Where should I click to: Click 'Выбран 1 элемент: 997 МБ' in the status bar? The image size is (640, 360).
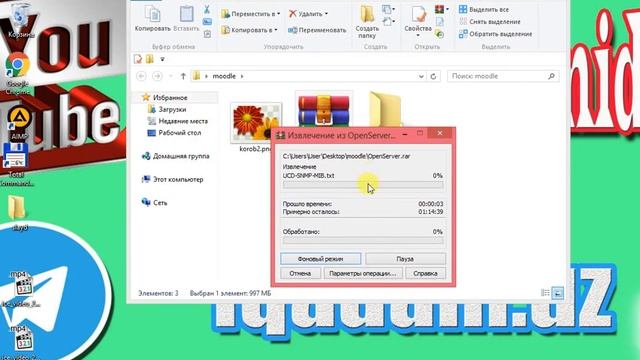(x=230, y=293)
